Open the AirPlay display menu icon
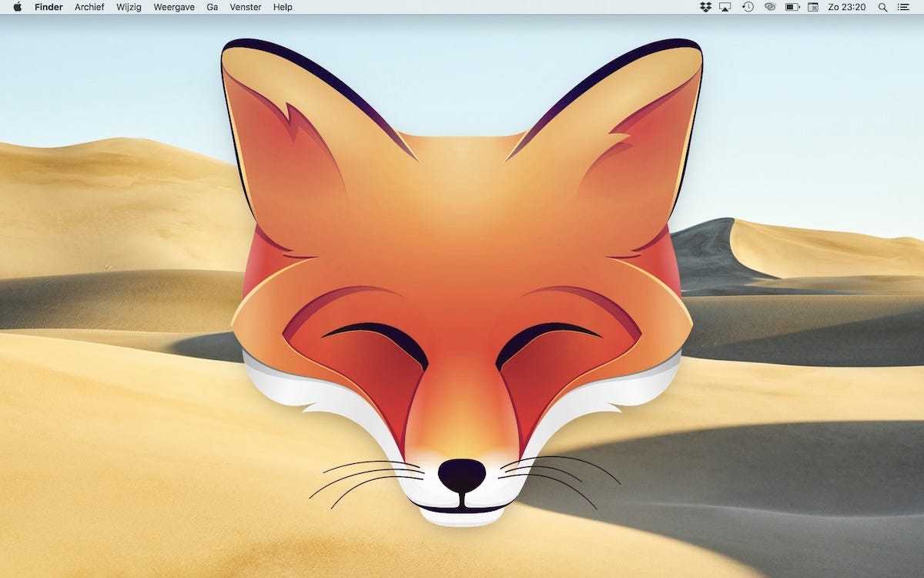This screenshot has width=924, height=578. (x=725, y=7)
